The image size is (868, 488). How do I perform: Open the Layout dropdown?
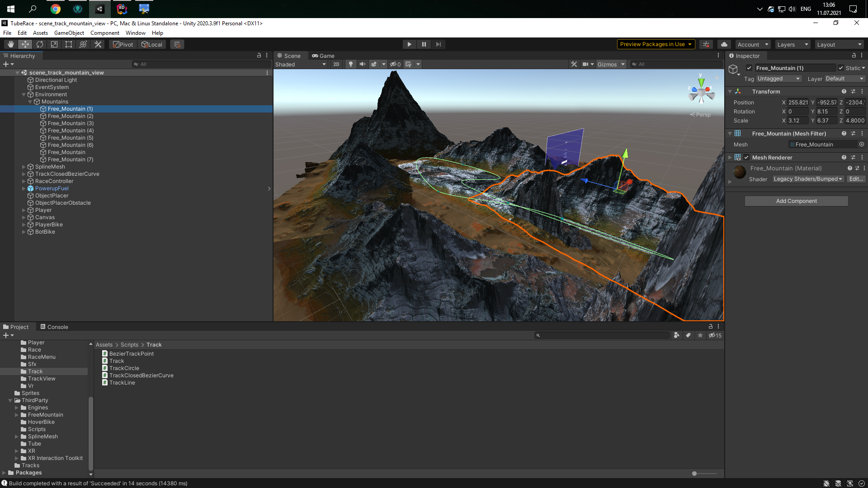click(839, 44)
